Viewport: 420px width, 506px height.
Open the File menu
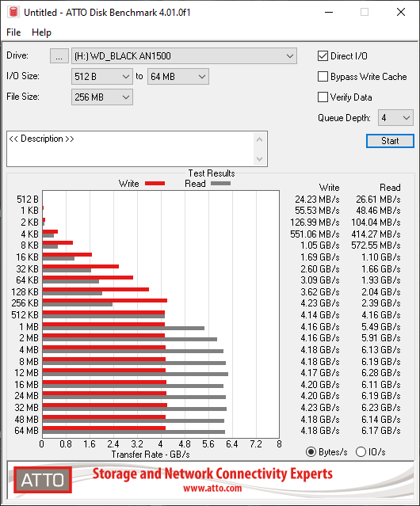coord(13,32)
